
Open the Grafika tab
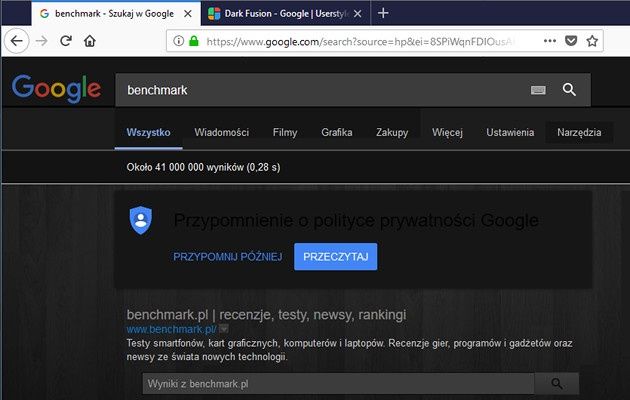click(x=337, y=132)
